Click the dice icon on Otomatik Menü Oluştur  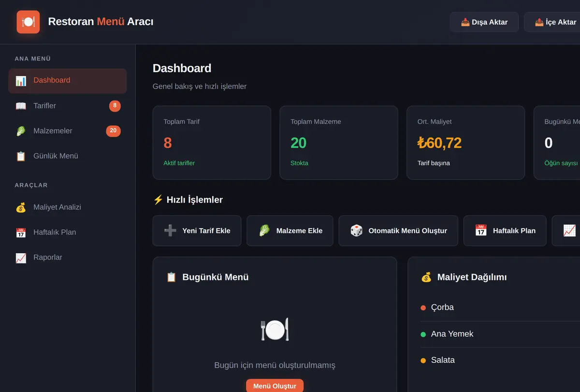click(x=357, y=231)
